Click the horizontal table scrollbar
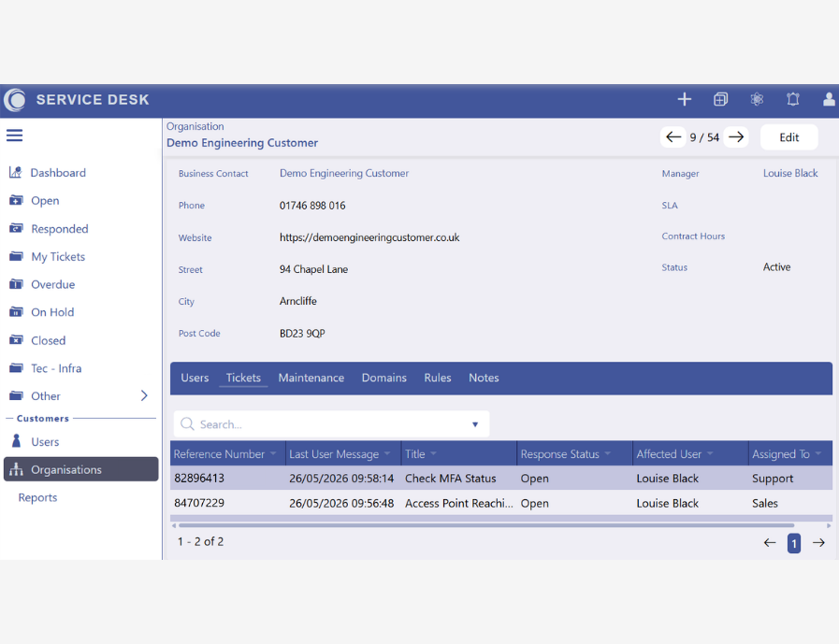The height and width of the screenshot is (644, 839). (486, 525)
